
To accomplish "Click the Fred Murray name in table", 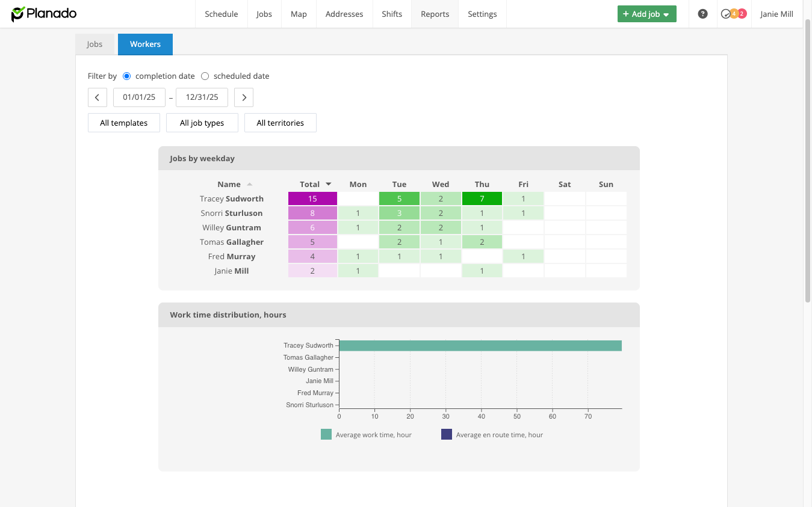I will [232, 257].
